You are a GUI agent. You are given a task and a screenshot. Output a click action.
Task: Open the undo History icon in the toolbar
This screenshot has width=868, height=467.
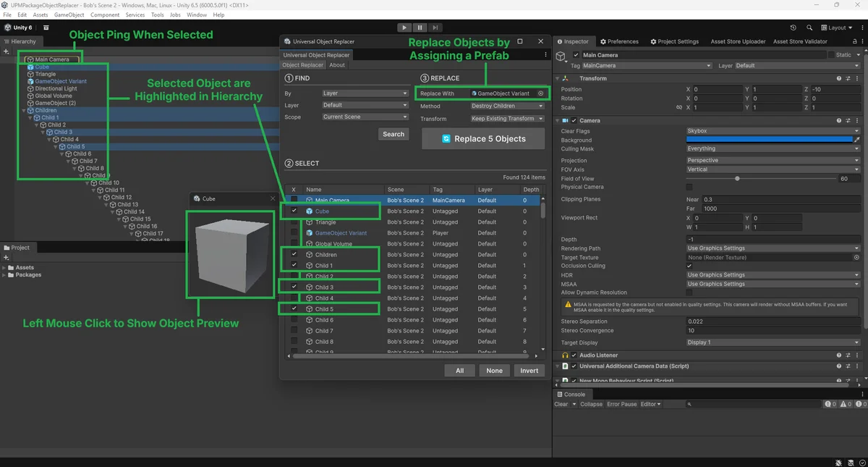click(793, 28)
